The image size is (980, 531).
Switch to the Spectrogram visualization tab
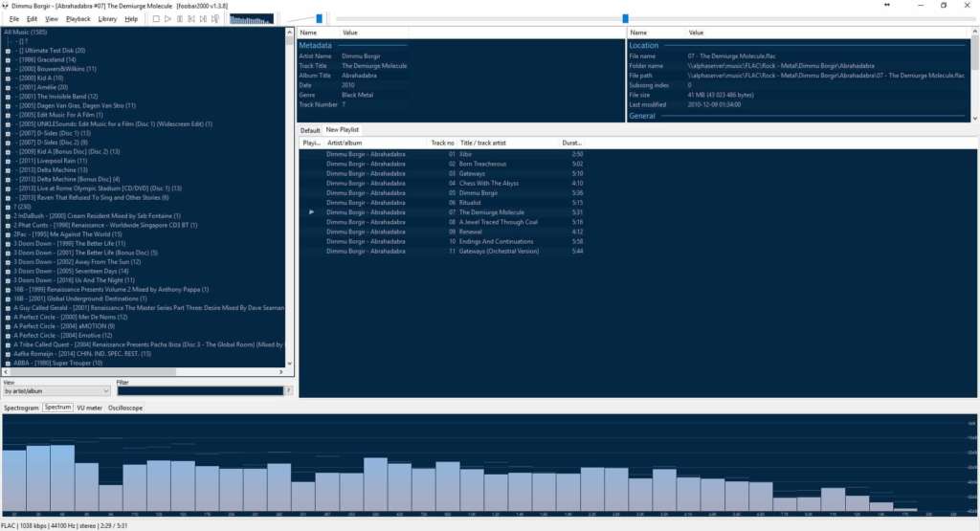[21, 408]
